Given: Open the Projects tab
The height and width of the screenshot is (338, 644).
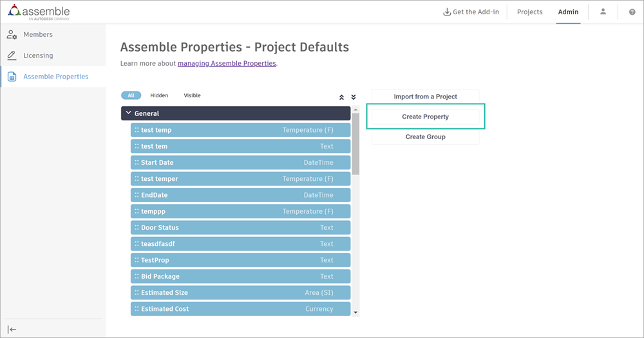Looking at the screenshot, I should 529,12.
